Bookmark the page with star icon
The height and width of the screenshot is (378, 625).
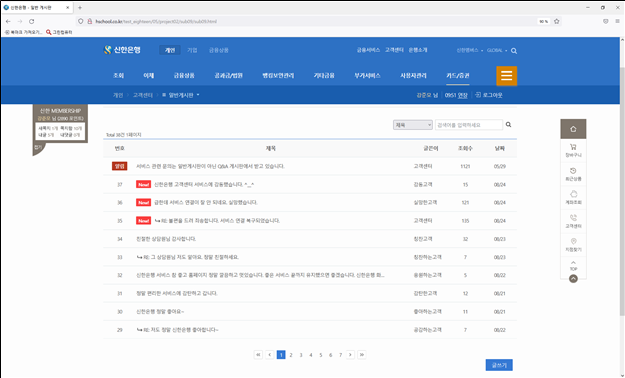tap(556, 21)
